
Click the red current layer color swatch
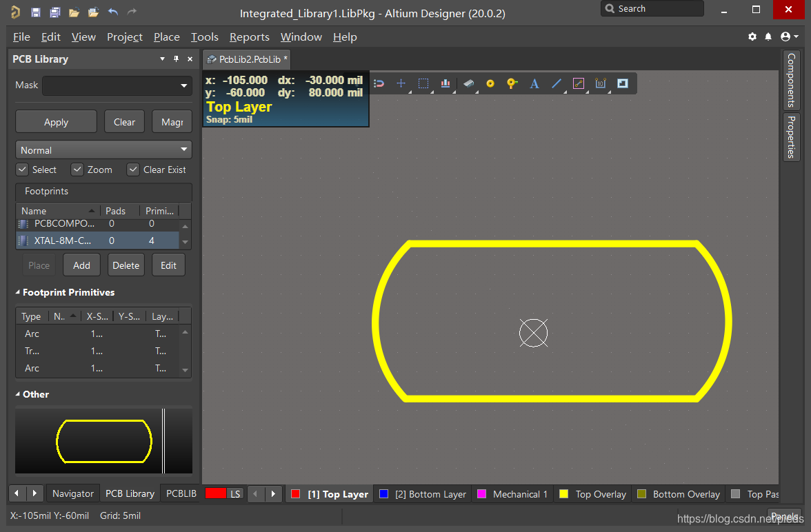(x=215, y=493)
